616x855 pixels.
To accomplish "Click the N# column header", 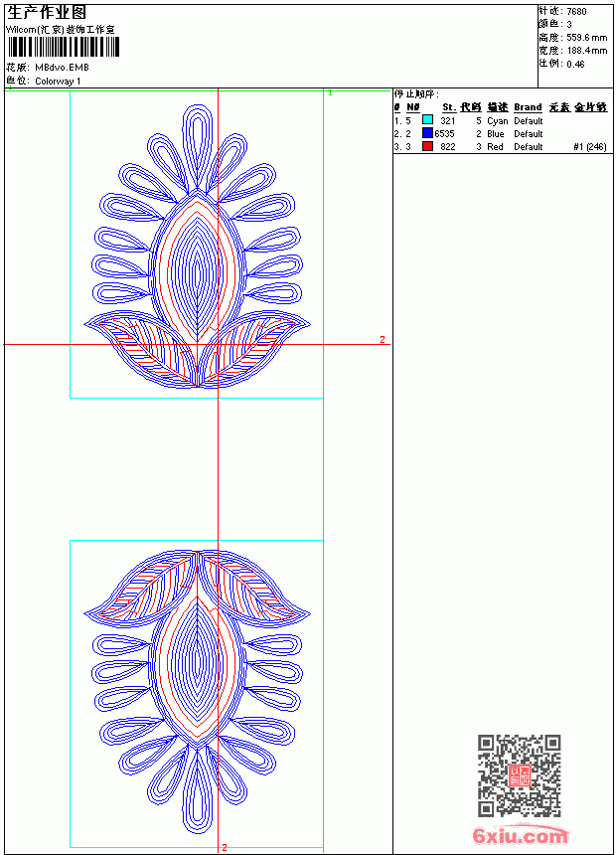I will [x=413, y=107].
